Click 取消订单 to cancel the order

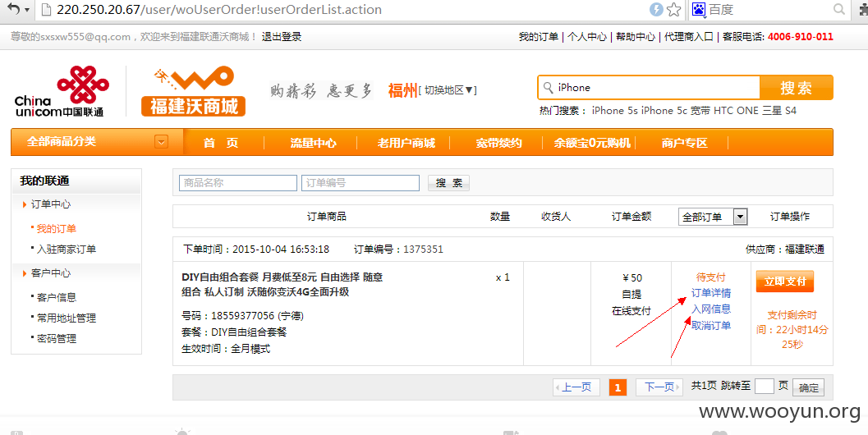[711, 325]
